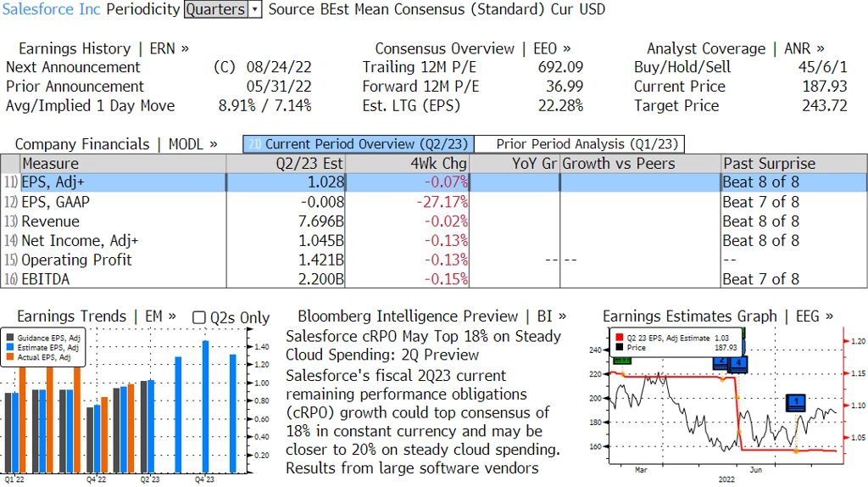
Task: Click EBITDA estimate 2.200B
Action: [320, 278]
